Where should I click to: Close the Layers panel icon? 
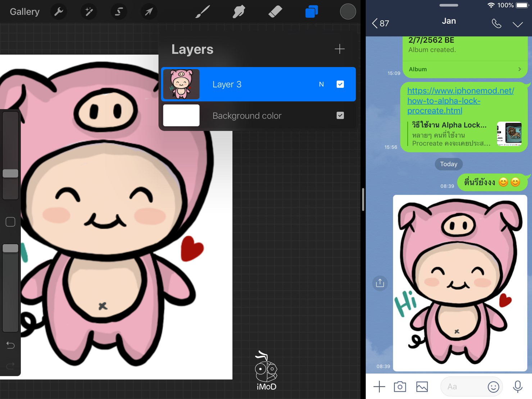(312, 12)
